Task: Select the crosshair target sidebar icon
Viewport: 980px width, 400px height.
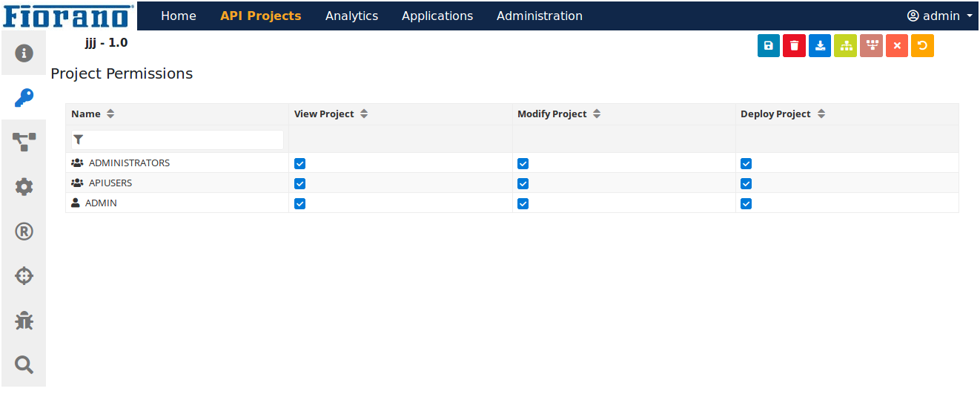Action: [x=24, y=276]
